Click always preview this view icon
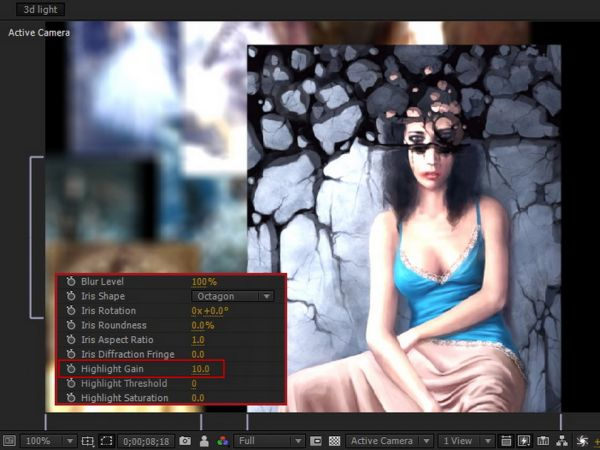 click(x=8, y=441)
